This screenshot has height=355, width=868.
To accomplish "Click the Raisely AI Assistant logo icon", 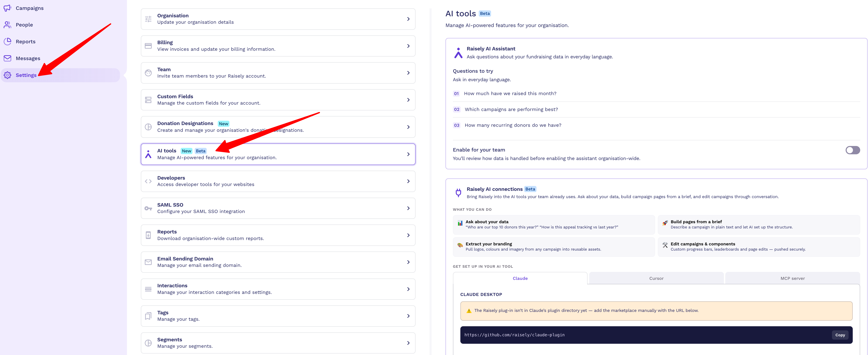I will [x=458, y=53].
